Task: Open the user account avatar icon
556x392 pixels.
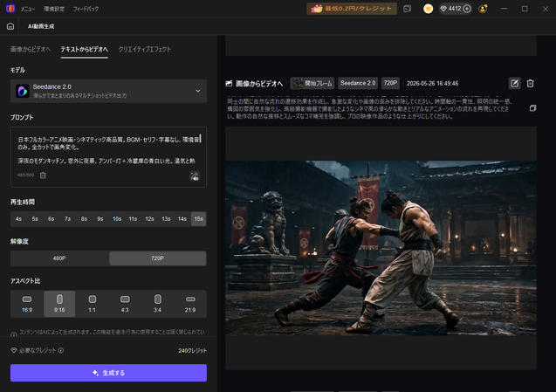Action: [483, 9]
